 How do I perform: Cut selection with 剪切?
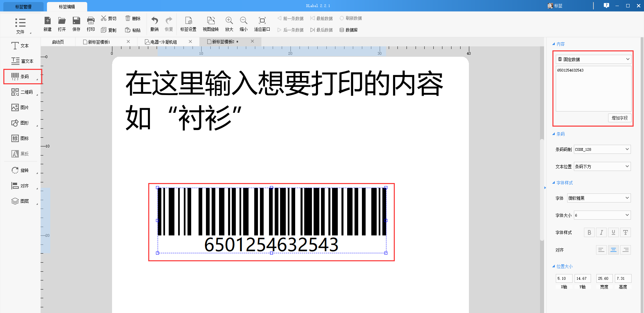(x=109, y=18)
